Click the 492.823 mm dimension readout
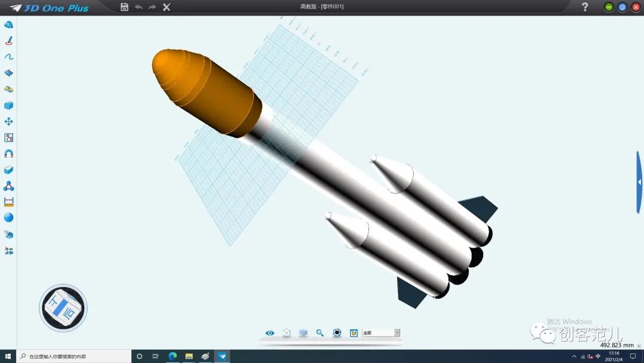This screenshot has height=363, width=644. coord(617,345)
